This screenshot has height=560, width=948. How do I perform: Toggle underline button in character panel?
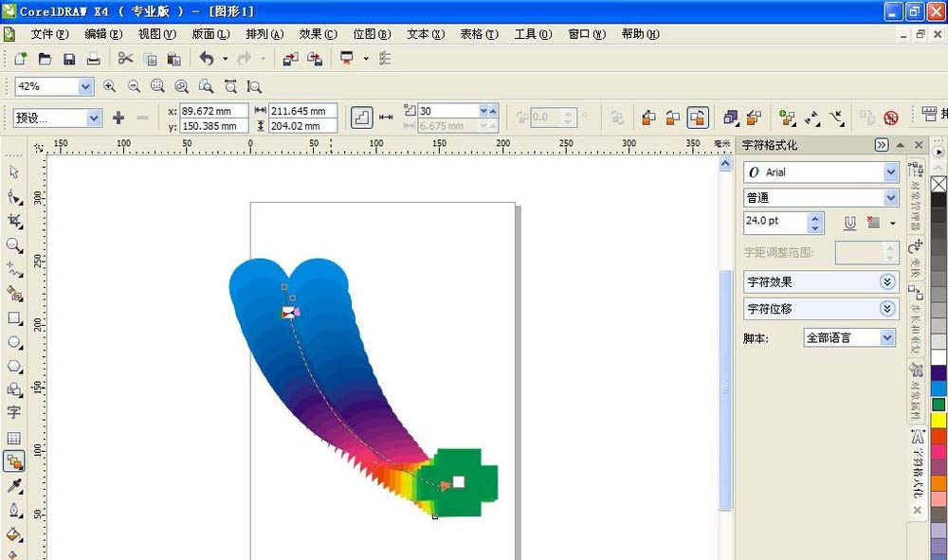pyautogui.click(x=850, y=223)
